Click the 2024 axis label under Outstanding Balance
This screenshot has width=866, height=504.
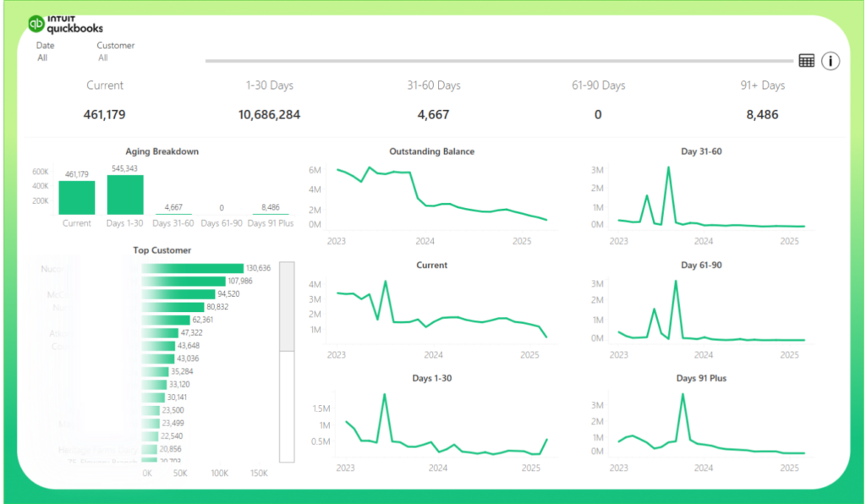(425, 241)
